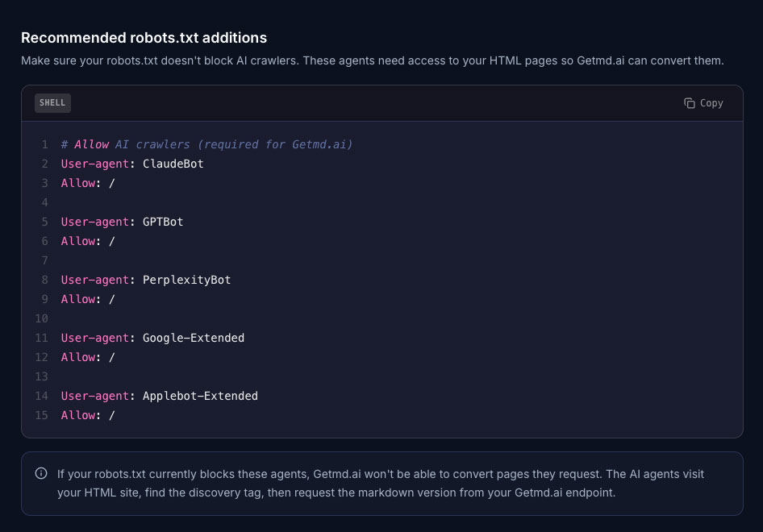The width and height of the screenshot is (763, 532).
Task: Select the heading Recommended robots.txt additions
Action: tap(144, 38)
